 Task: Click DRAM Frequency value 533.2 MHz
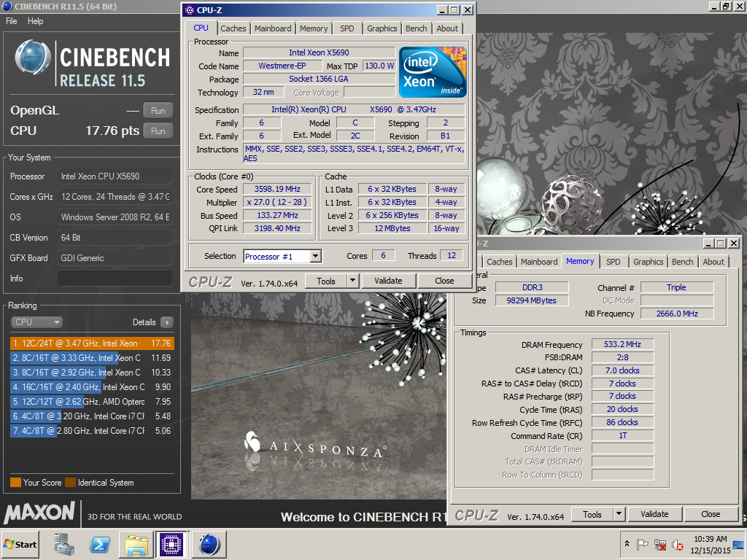pyautogui.click(x=622, y=344)
